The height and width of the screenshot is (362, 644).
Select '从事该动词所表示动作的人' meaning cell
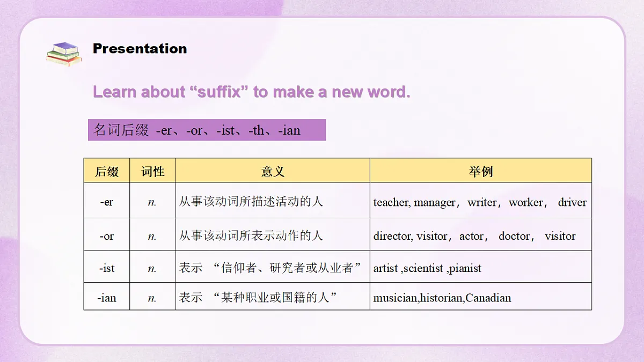[273, 234]
